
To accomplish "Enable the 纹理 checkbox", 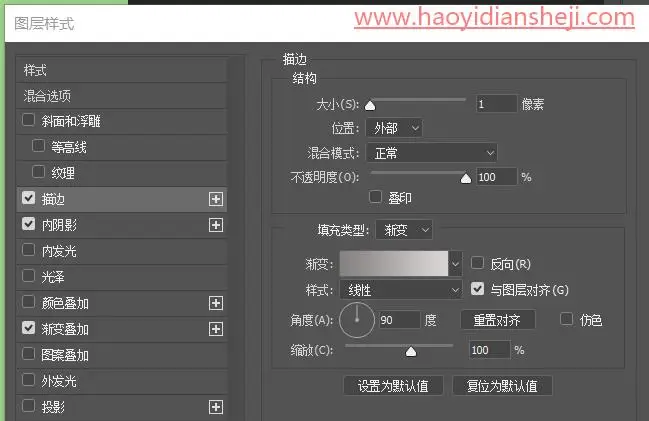I will click(x=38, y=171).
